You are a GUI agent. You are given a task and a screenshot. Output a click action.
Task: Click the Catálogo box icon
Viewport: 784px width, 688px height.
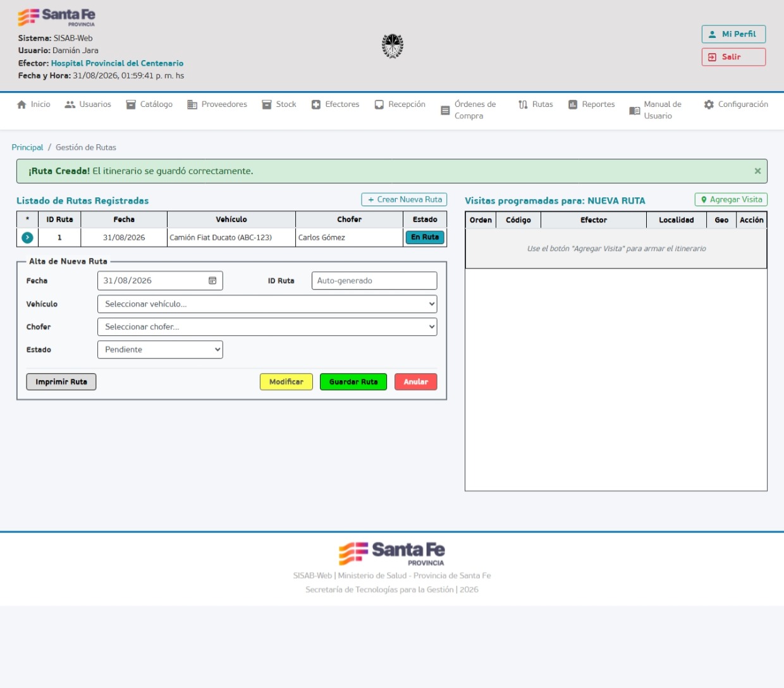131,104
